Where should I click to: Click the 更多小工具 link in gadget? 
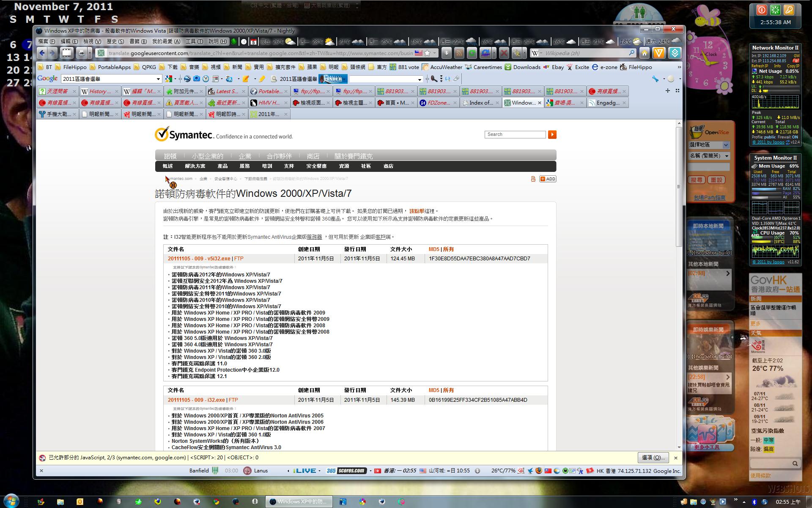pos(706,447)
